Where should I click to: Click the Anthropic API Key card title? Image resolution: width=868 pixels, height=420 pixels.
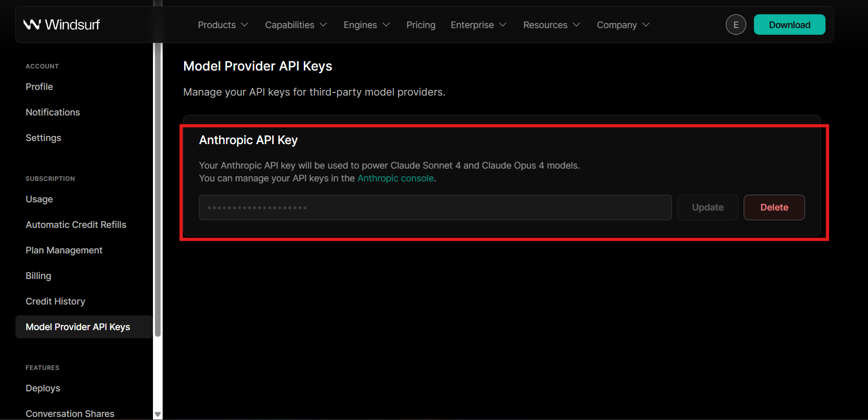pyautogui.click(x=248, y=140)
